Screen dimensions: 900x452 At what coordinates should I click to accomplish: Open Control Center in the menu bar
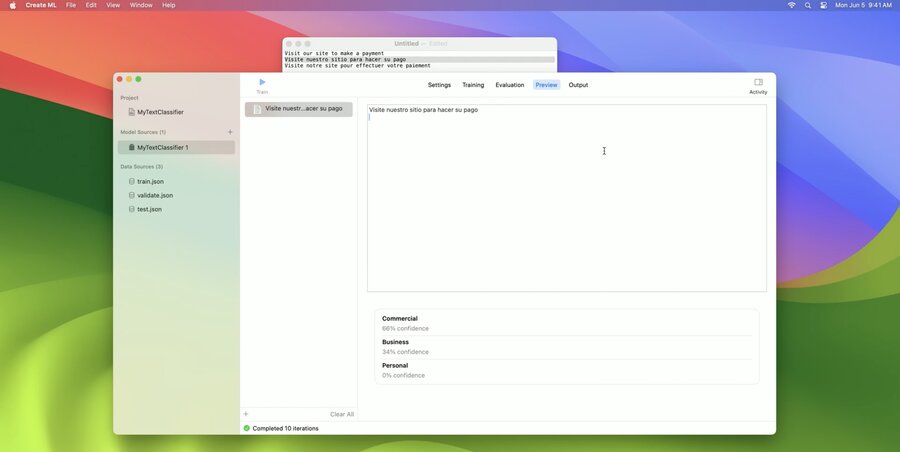(823, 5)
